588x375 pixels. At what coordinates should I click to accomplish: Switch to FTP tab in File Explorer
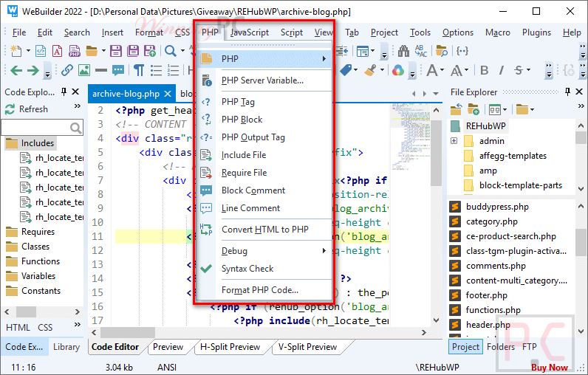529,347
